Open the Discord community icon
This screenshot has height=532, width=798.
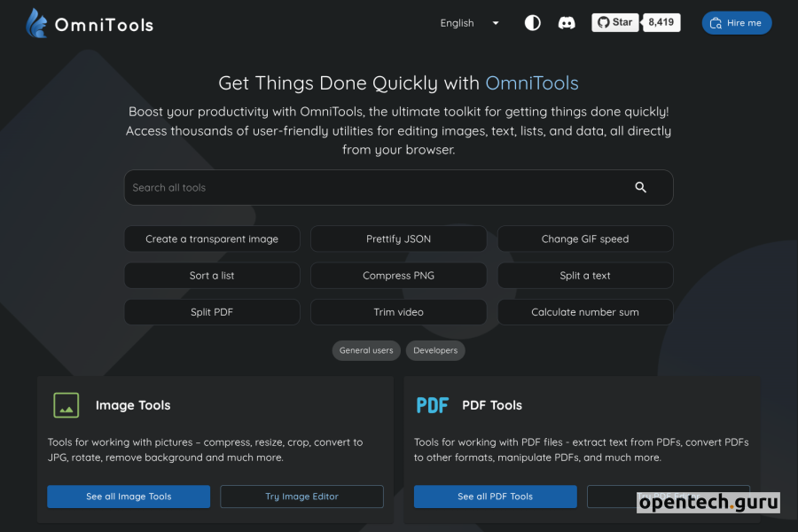(x=567, y=23)
